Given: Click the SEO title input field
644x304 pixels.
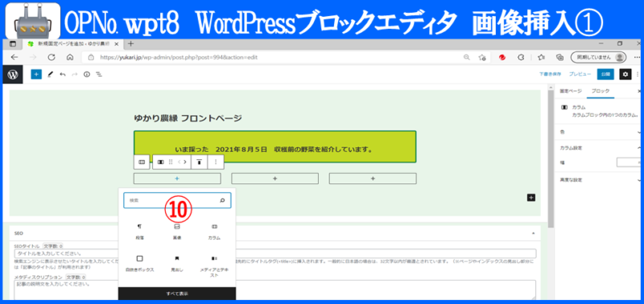Looking at the screenshot, I should point(275,253).
